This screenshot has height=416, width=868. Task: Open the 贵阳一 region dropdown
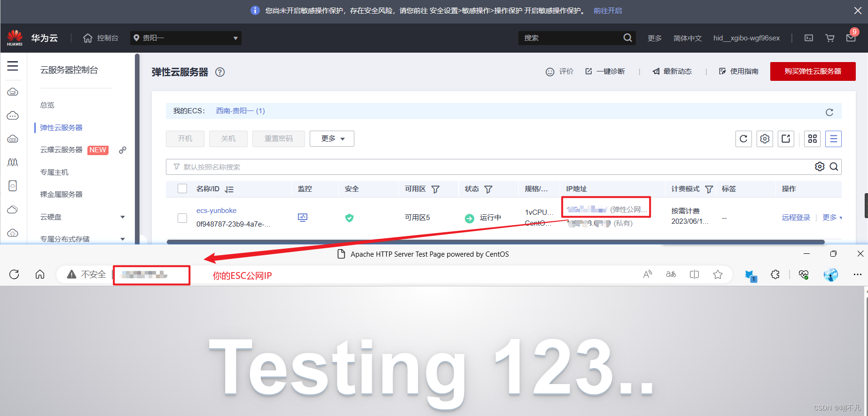point(186,38)
